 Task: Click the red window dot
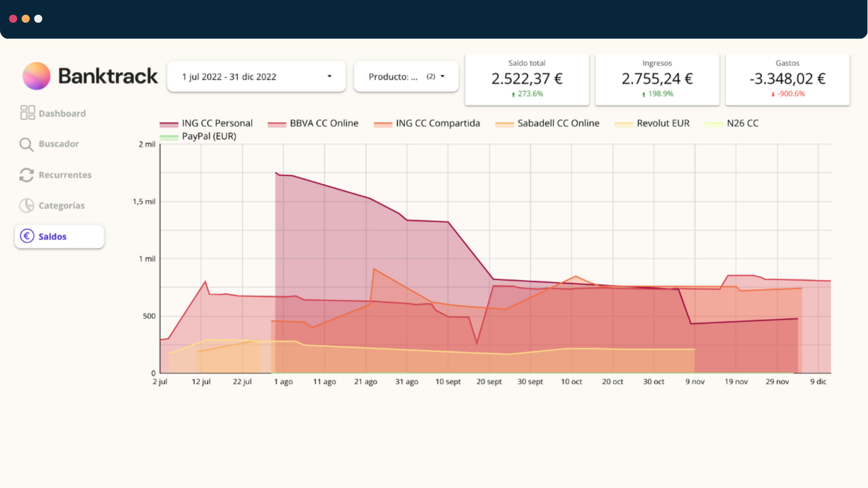[x=13, y=19]
